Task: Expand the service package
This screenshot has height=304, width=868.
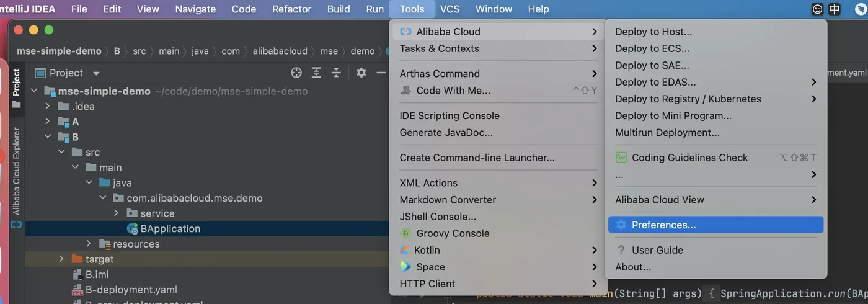Action: click(x=116, y=213)
